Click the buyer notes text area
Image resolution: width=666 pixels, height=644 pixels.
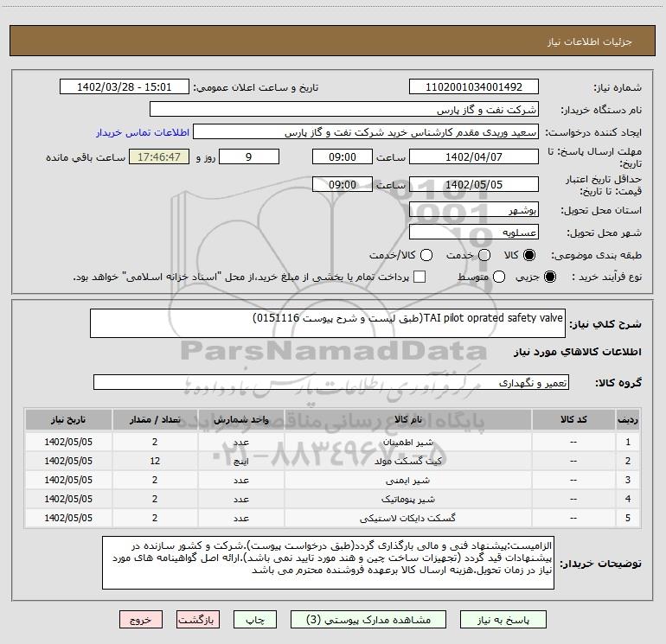coord(328,563)
